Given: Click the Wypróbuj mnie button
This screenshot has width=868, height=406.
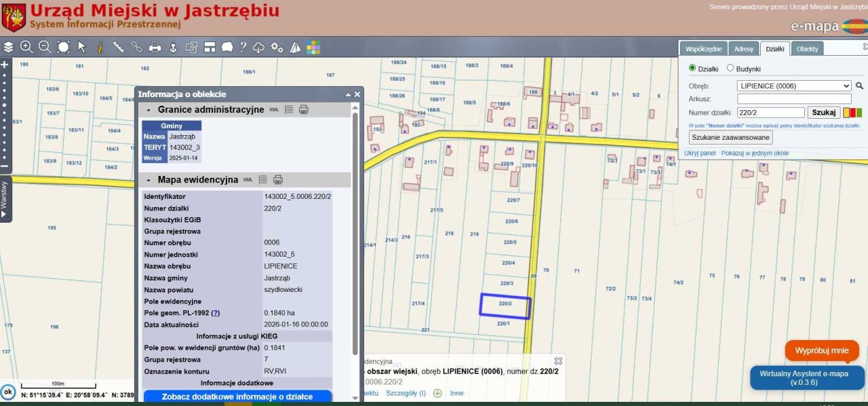Looking at the screenshot, I should [822, 351].
